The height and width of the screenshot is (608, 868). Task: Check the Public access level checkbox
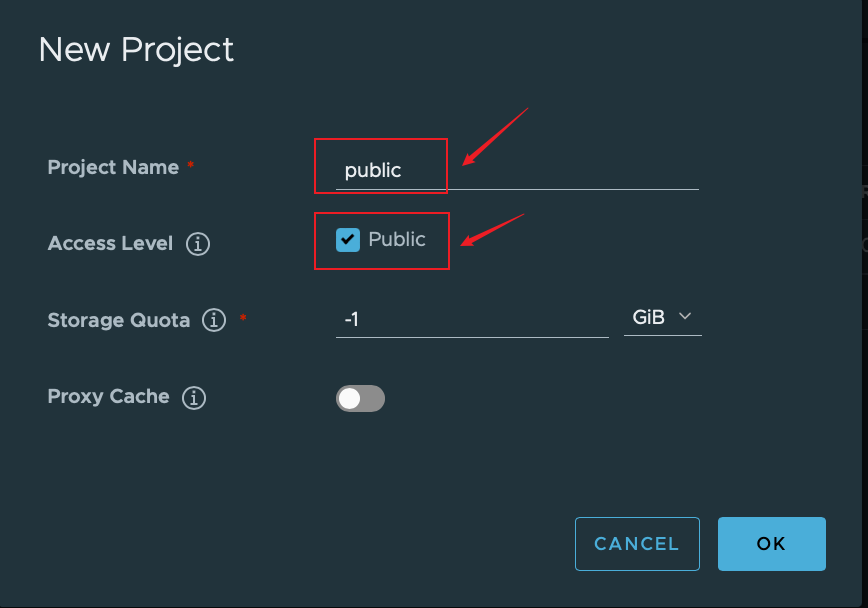[x=348, y=240]
